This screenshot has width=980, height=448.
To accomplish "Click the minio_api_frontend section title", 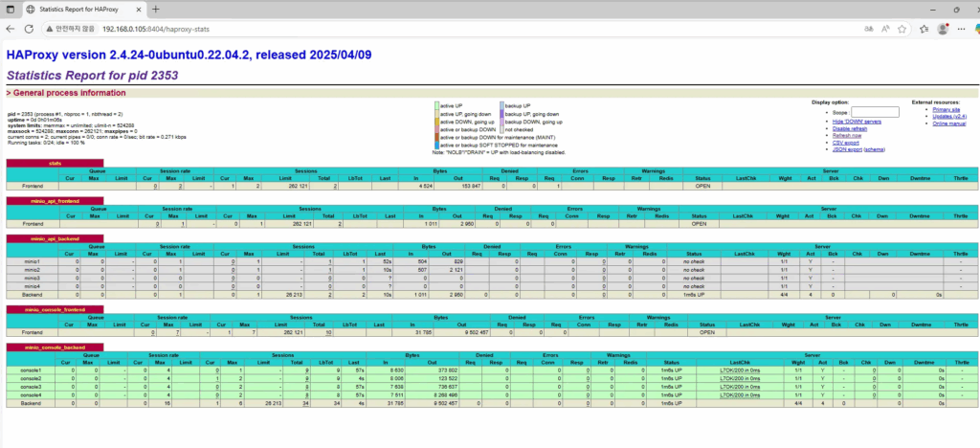I will click(x=55, y=201).
